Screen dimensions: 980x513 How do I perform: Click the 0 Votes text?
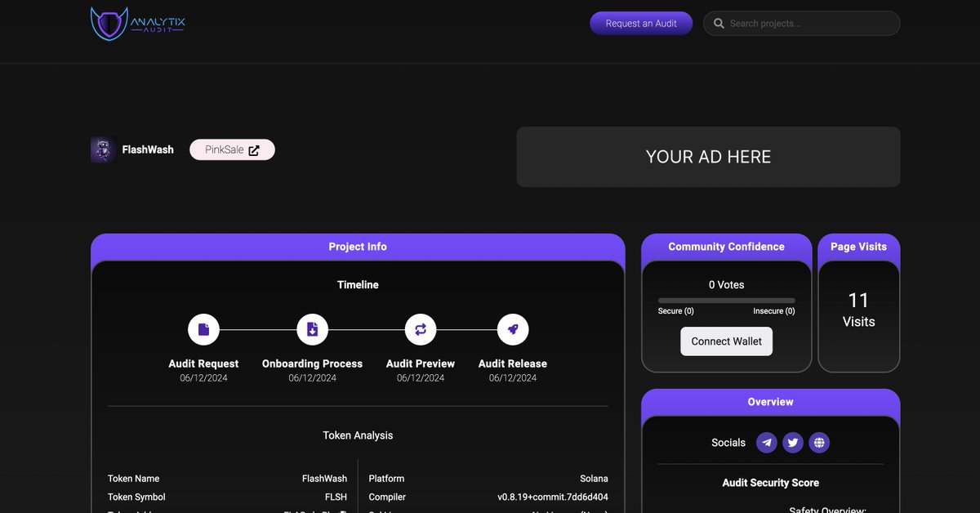click(x=726, y=285)
